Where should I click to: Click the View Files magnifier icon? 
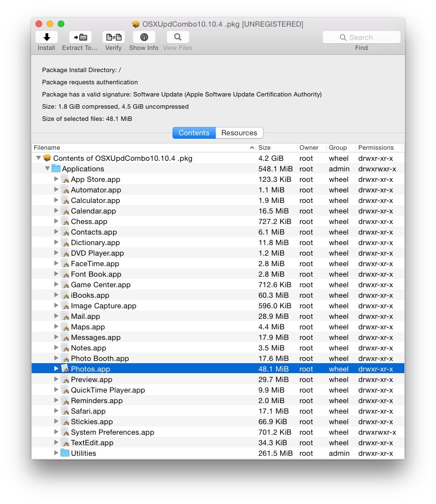tap(178, 37)
